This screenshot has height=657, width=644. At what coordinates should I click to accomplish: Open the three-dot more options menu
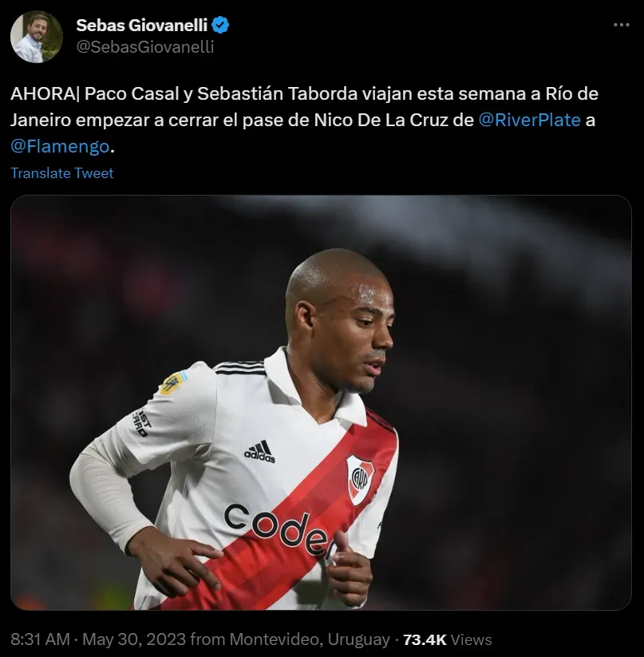622,25
